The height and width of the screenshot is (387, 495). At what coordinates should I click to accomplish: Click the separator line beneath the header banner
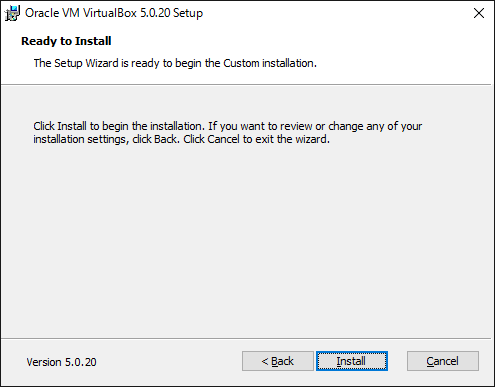pyautogui.click(x=246, y=85)
